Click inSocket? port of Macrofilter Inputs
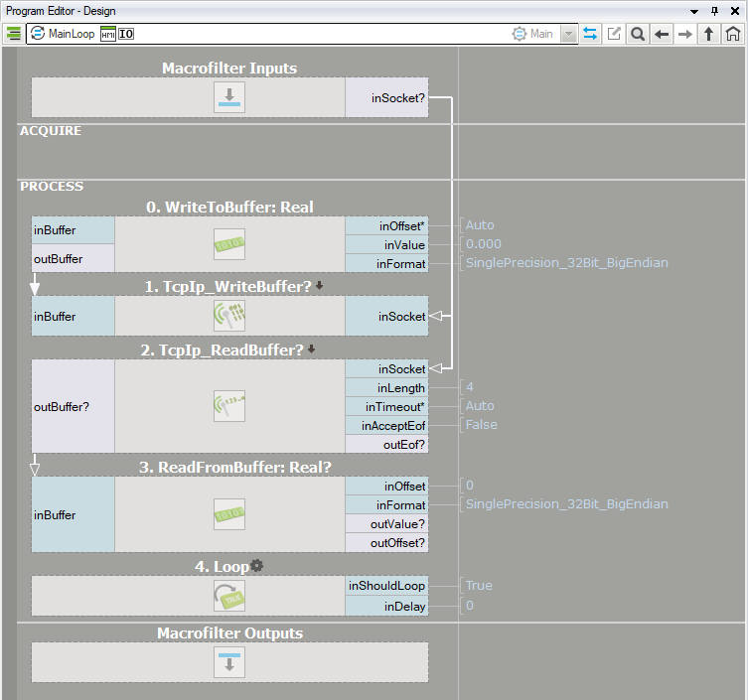Screen dimensions: 748x700 386,97
